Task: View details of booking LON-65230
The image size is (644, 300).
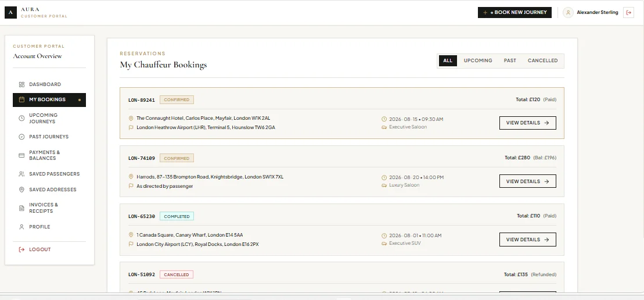Action: [x=528, y=240]
